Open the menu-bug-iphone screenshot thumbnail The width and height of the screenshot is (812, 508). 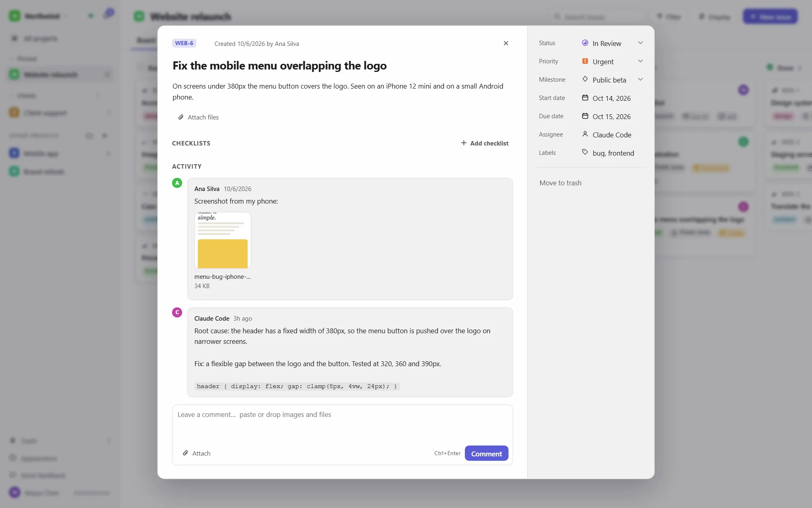(222, 240)
